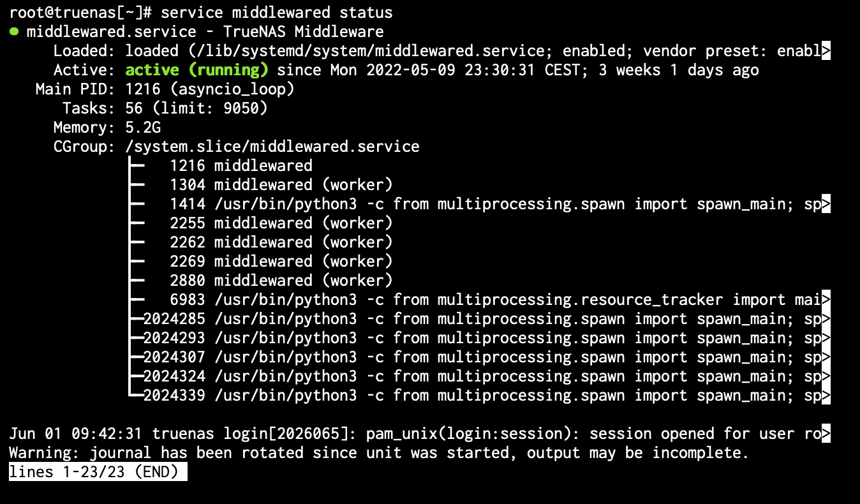Click the truncation arrow on PID 2024285 line

(x=826, y=319)
